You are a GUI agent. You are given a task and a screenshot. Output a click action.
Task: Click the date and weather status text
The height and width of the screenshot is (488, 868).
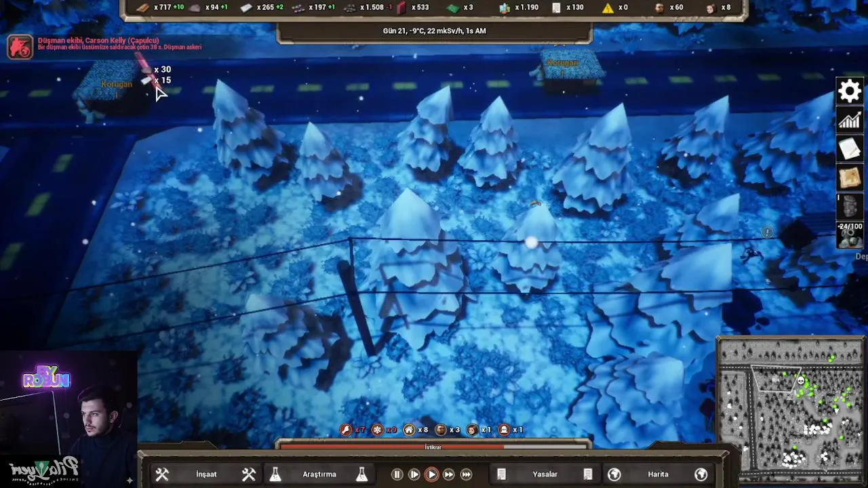[434, 30]
